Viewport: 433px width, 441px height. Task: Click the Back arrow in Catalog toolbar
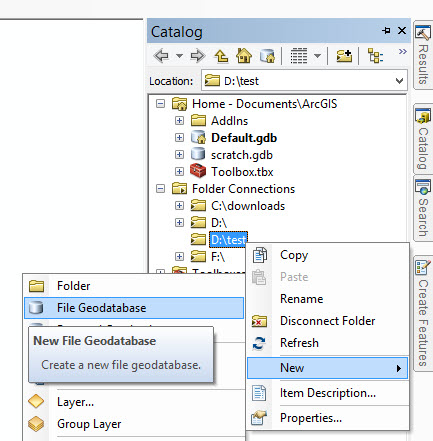pyautogui.click(x=162, y=56)
